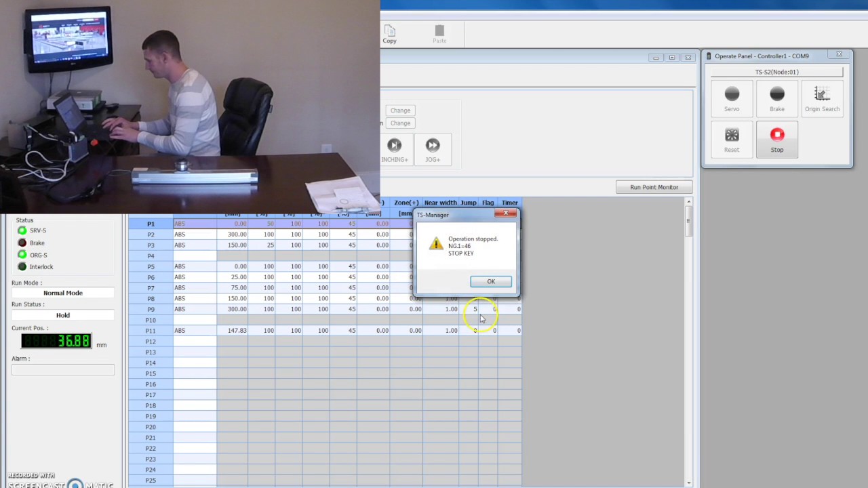Image resolution: width=868 pixels, height=488 pixels.
Task: Select the P12 row header
Action: (x=151, y=342)
